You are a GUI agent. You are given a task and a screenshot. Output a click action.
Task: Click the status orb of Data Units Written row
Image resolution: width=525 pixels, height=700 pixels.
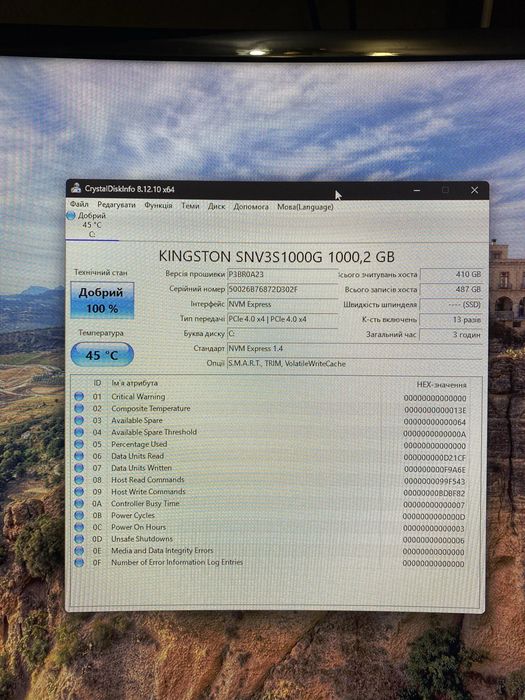click(x=79, y=468)
